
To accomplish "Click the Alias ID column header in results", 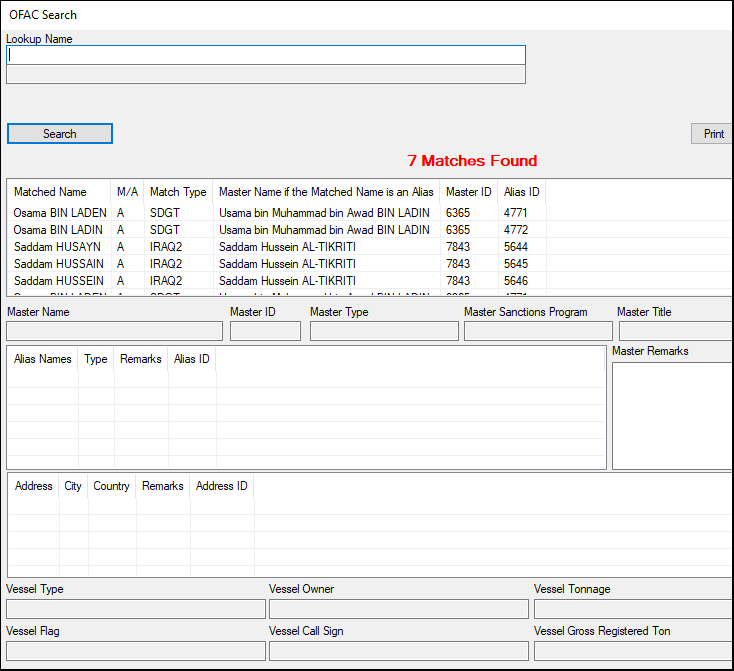I will point(521,192).
